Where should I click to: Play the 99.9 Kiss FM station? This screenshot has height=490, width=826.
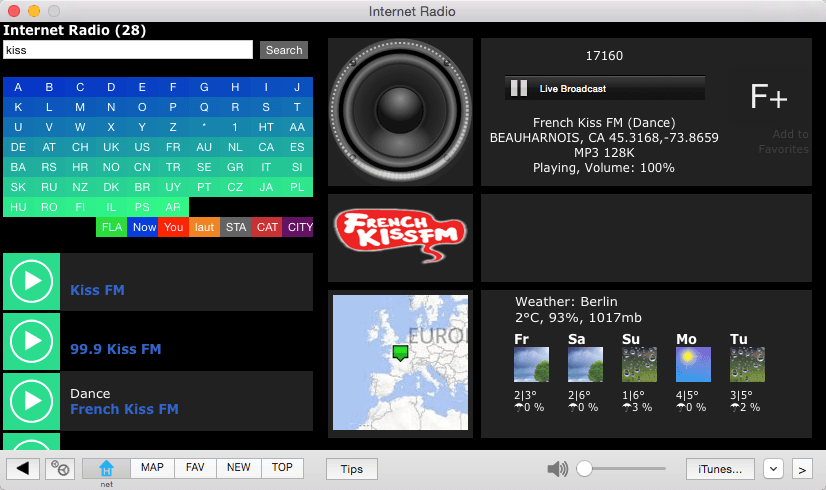tap(32, 341)
